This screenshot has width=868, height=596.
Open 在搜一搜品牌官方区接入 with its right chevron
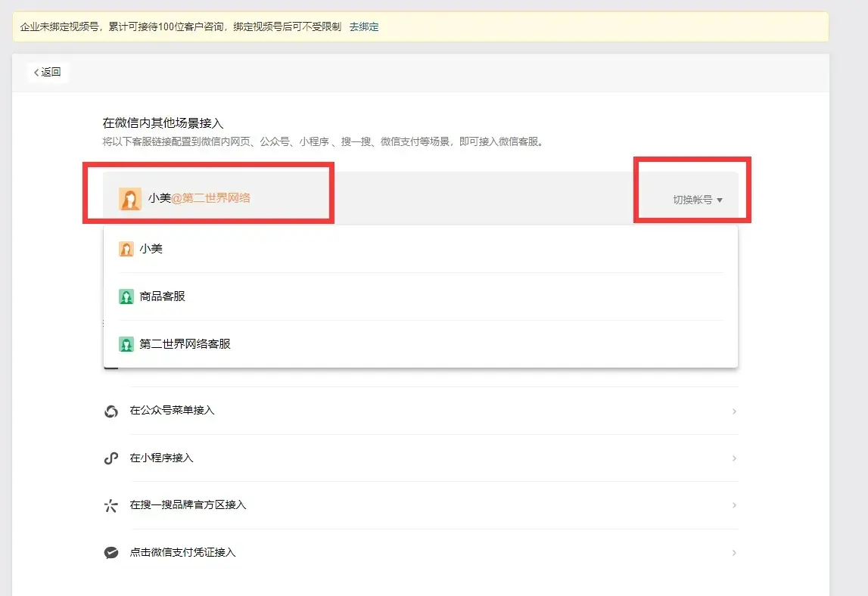(733, 505)
